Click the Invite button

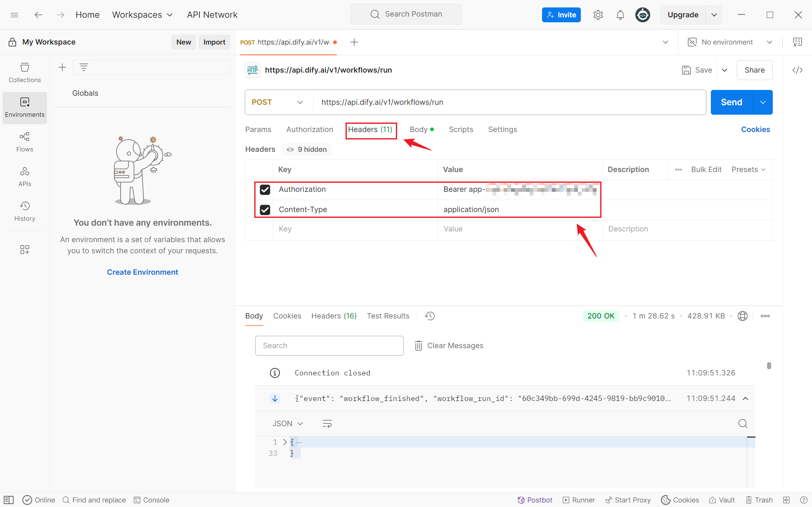[561, 15]
